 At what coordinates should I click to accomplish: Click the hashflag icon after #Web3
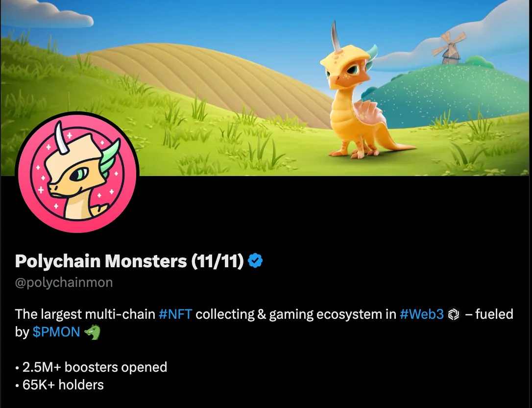coord(453,315)
